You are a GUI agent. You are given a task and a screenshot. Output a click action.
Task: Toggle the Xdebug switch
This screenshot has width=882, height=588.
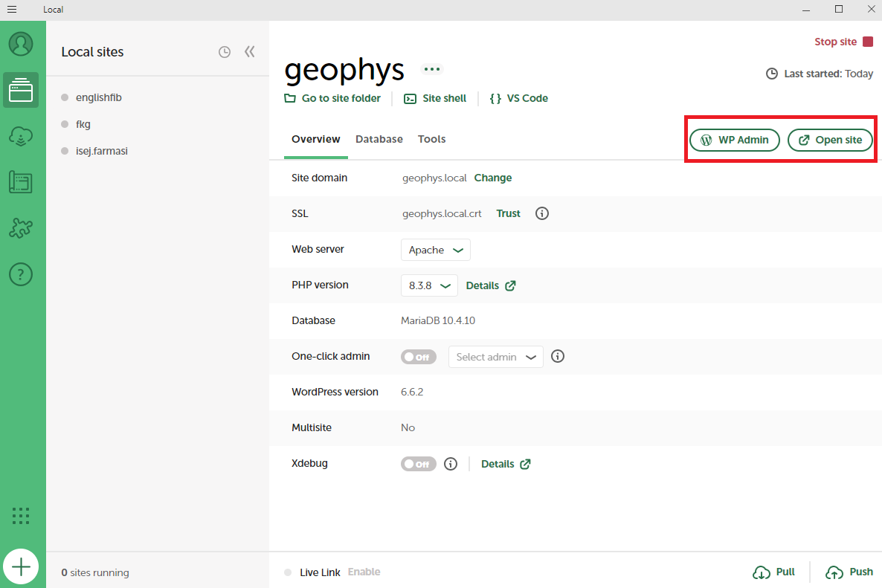coord(418,464)
